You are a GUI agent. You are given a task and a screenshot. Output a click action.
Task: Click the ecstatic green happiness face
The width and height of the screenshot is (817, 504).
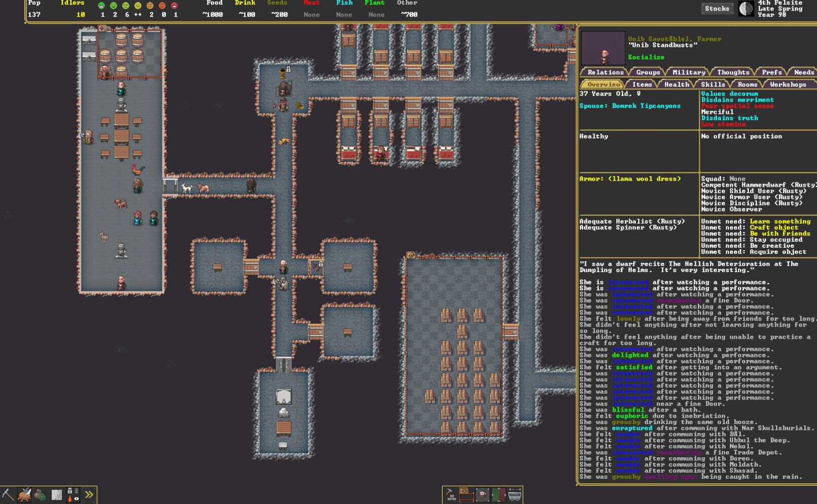[x=101, y=6]
